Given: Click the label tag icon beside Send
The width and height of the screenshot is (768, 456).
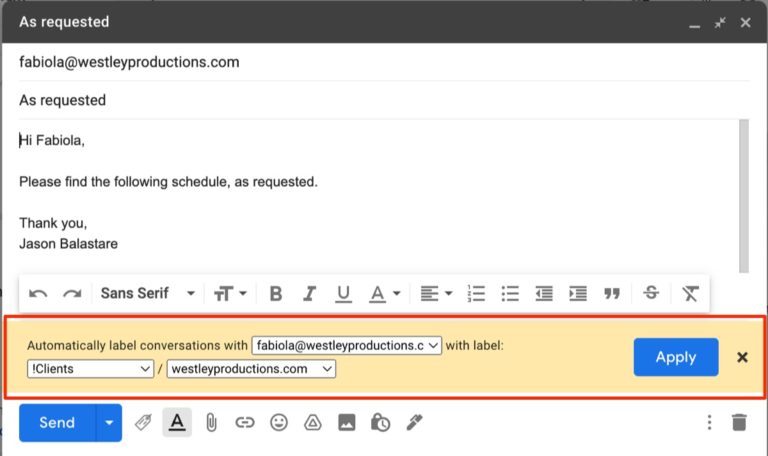Looking at the screenshot, I should [144, 422].
